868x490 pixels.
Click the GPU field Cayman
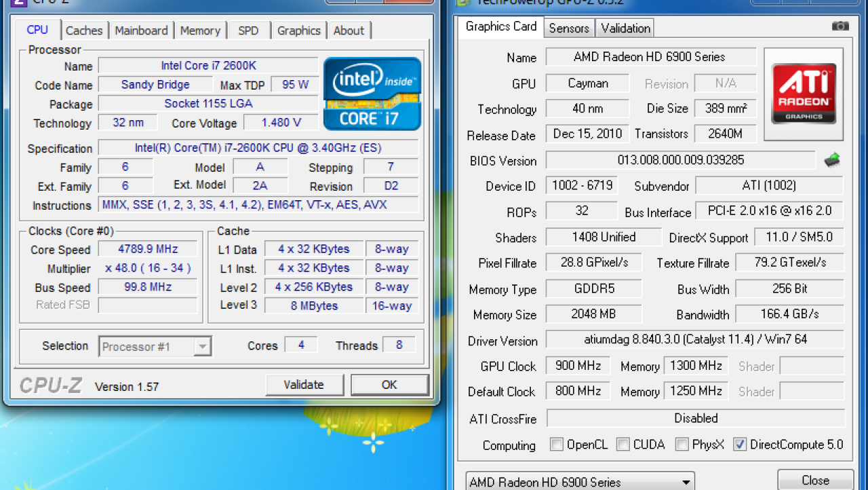click(x=588, y=83)
